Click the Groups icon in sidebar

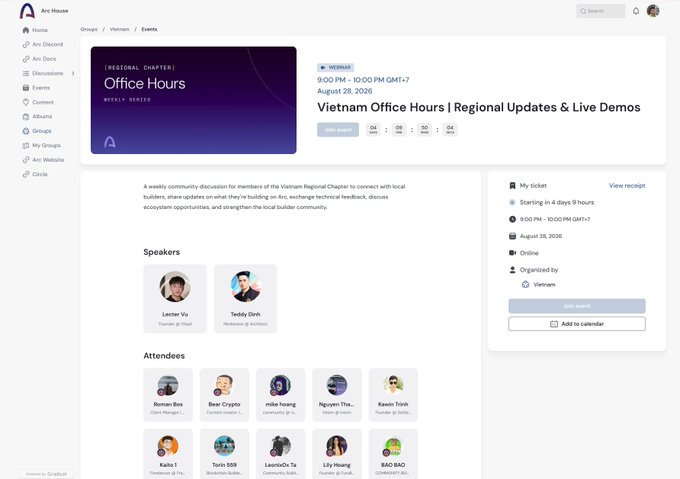pos(26,130)
